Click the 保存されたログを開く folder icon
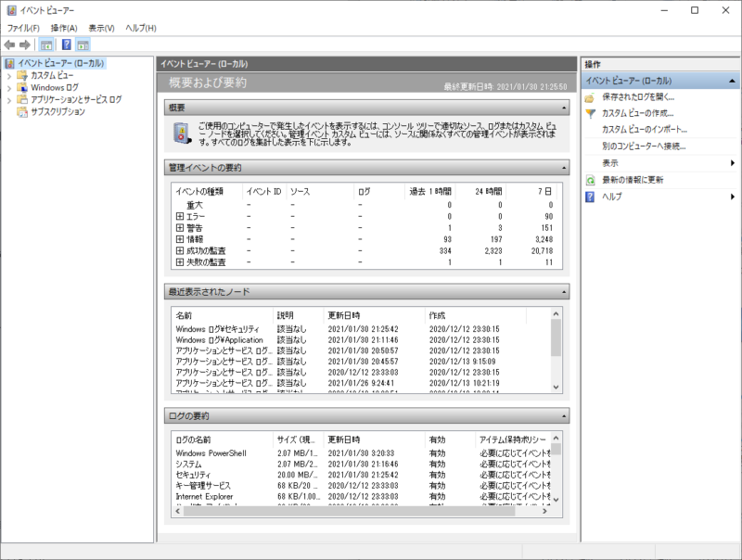This screenshot has width=742, height=560. click(590, 97)
